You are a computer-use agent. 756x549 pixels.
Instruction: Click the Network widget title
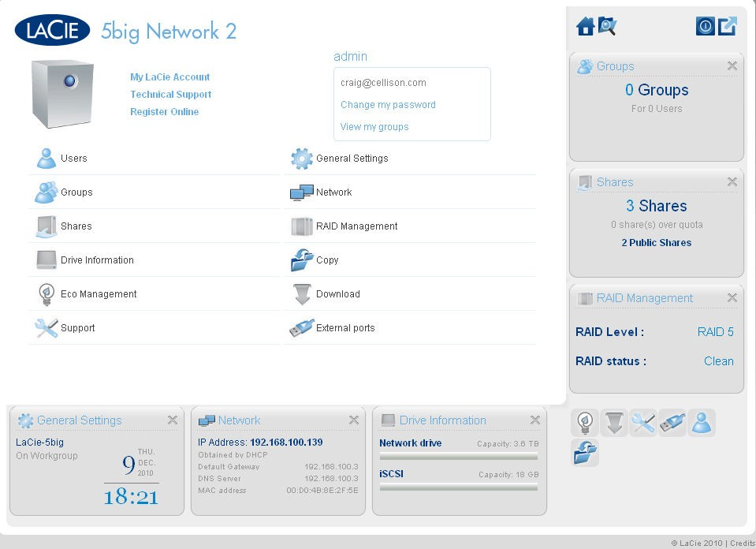click(x=239, y=420)
